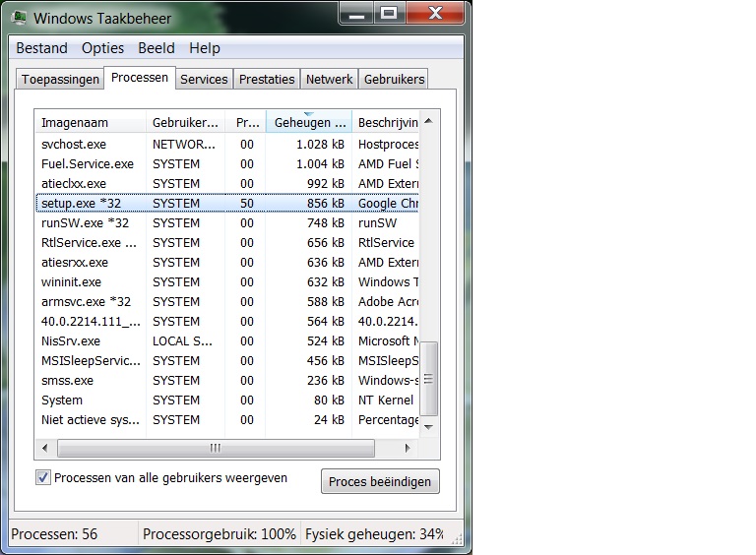Open the Prestaties tab
This screenshot has height=555, width=756.
point(267,80)
